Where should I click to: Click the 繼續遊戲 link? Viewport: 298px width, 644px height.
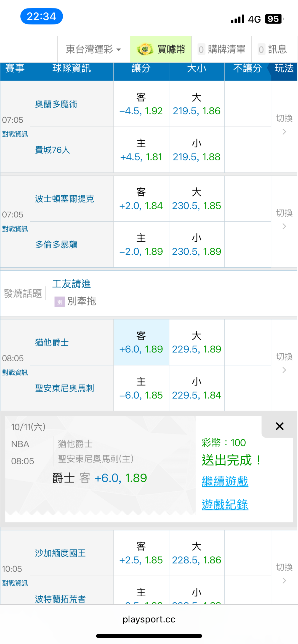pyautogui.click(x=225, y=482)
